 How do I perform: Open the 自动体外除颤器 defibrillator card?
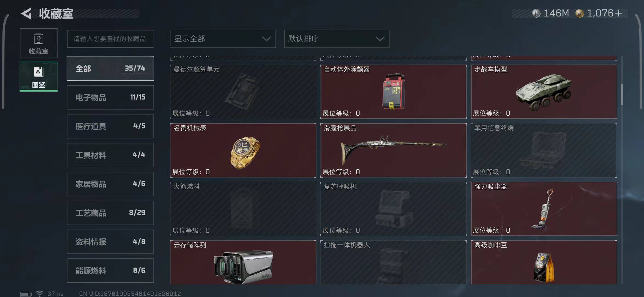[x=394, y=92]
